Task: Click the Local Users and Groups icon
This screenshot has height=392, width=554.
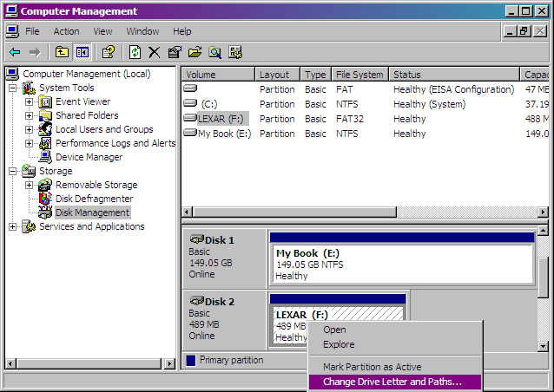Action: point(45,129)
